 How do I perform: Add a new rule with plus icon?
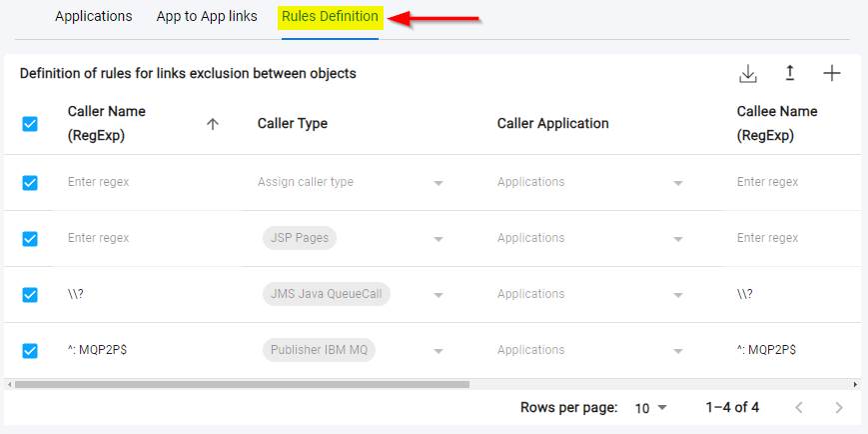click(x=832, y=74)
